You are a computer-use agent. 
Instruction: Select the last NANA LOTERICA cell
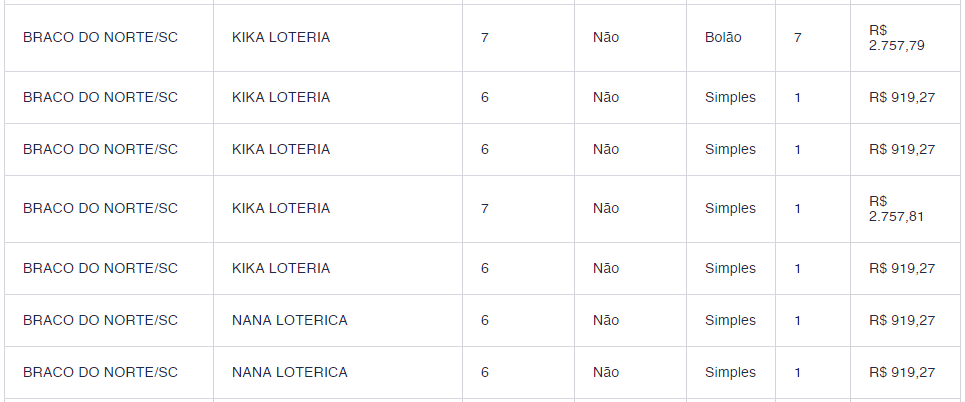(x=290, y=372)
